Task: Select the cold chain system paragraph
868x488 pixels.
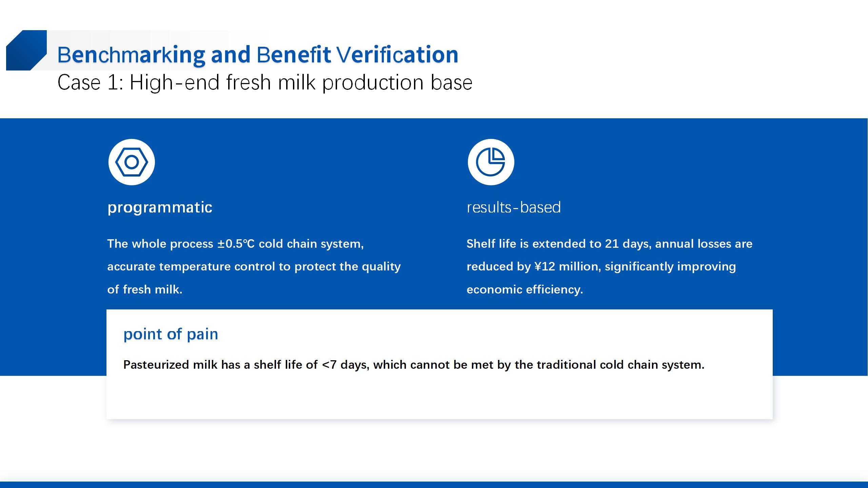Action: pos(254,266)
